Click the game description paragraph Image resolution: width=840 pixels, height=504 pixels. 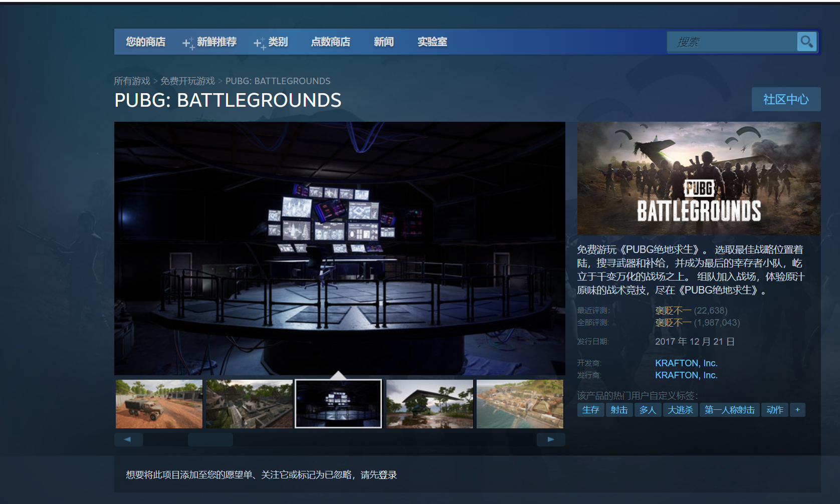point(691,270)
